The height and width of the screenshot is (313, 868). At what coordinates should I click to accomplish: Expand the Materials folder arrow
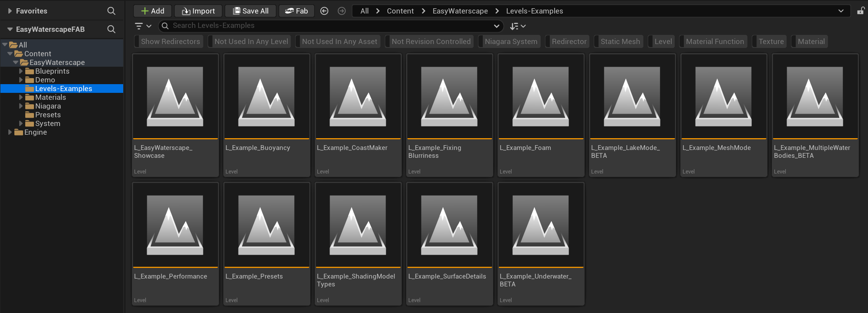[21, 97]
